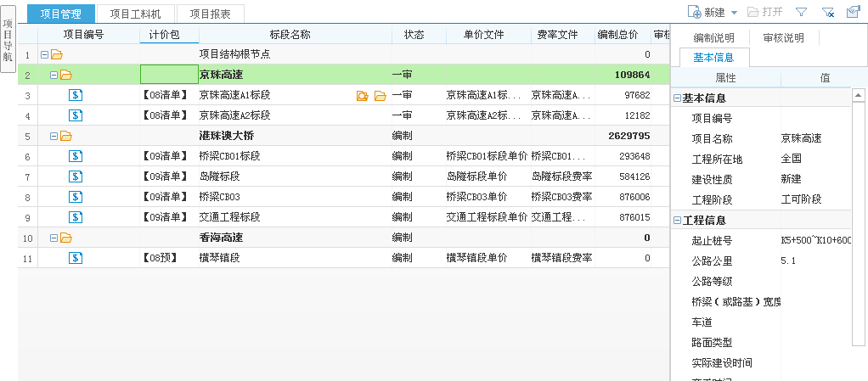Collapse the 港珠澳大桥 project node
The height and width of the screenshot is (381, 868).
[x=54, y=136]
